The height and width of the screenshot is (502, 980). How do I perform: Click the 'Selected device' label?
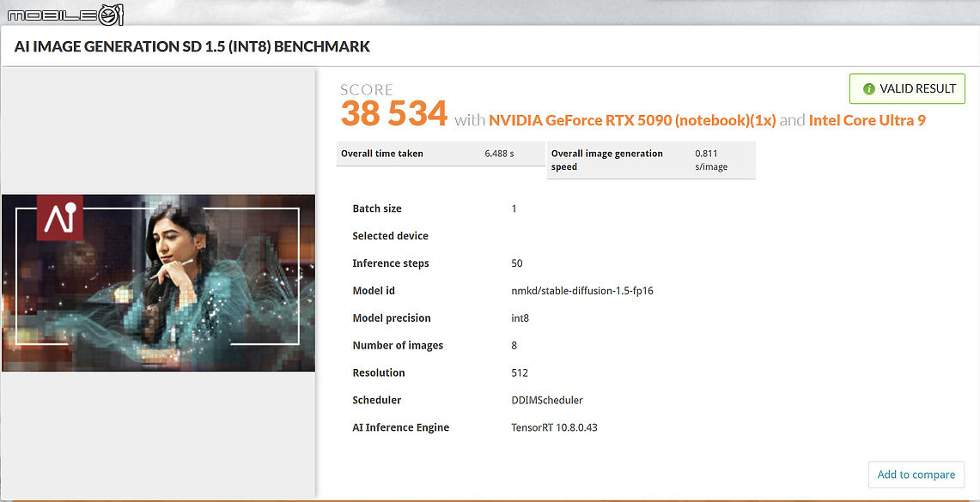pos(391,236)
